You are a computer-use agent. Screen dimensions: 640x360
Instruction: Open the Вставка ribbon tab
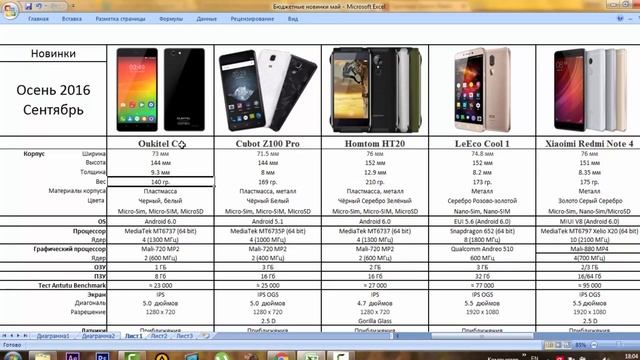[72, 19]
